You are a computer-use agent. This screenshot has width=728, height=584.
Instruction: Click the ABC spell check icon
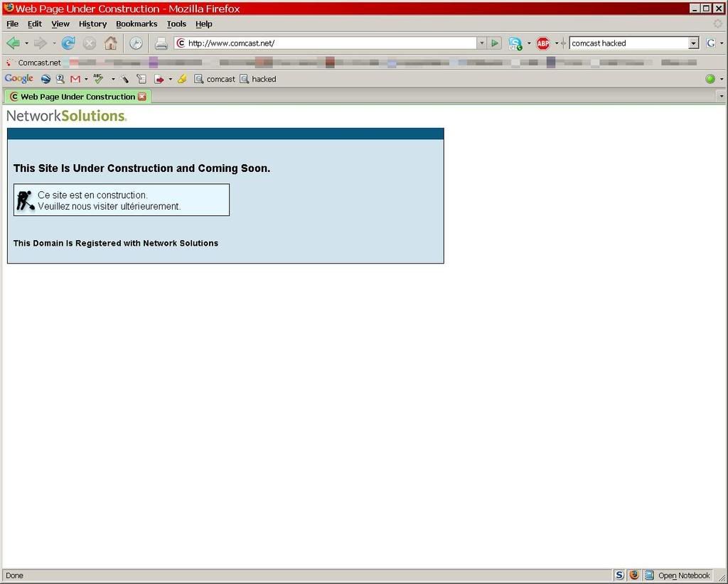[x=98, y=79]
